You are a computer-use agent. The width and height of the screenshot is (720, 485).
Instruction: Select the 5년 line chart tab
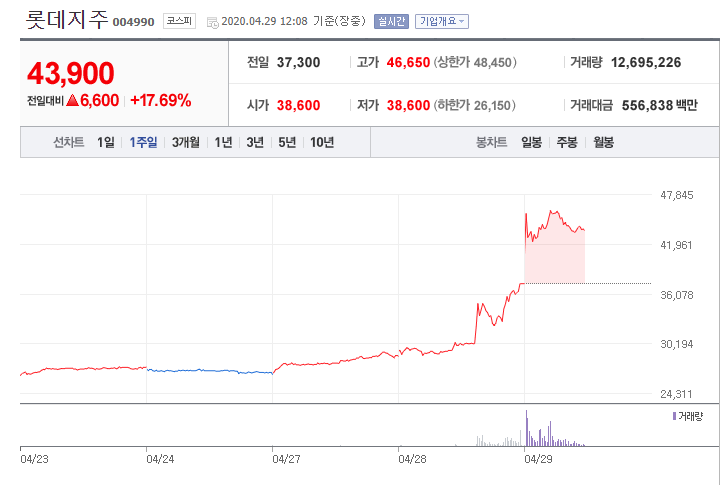[287, 142]
